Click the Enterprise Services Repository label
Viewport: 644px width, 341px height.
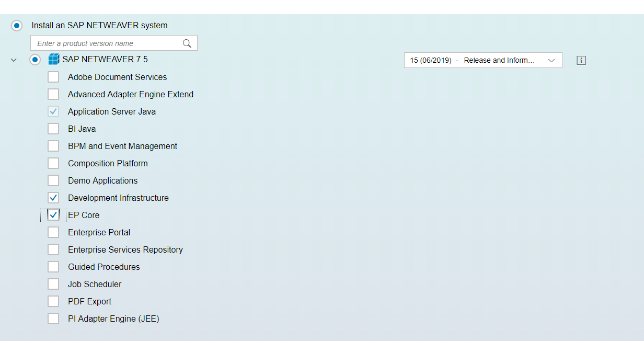125,249
